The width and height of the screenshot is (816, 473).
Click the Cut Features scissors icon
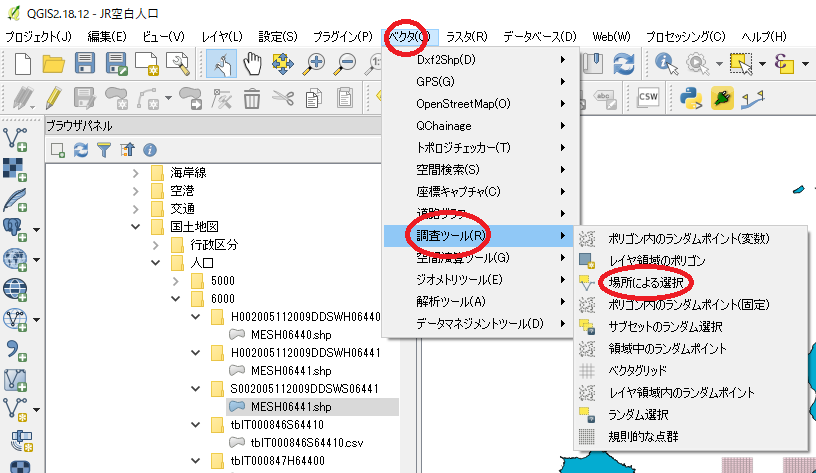[283, 98]
